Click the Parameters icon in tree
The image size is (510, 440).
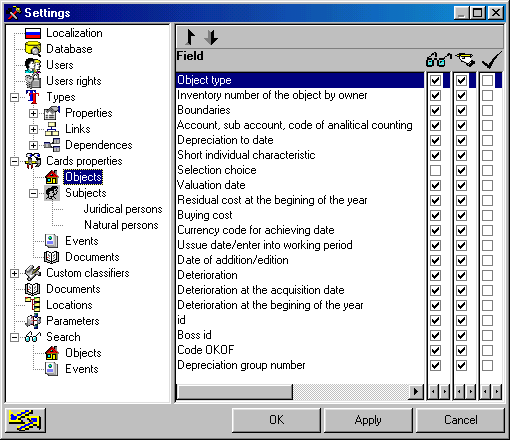pyautogui.click(x=33, y=321)
